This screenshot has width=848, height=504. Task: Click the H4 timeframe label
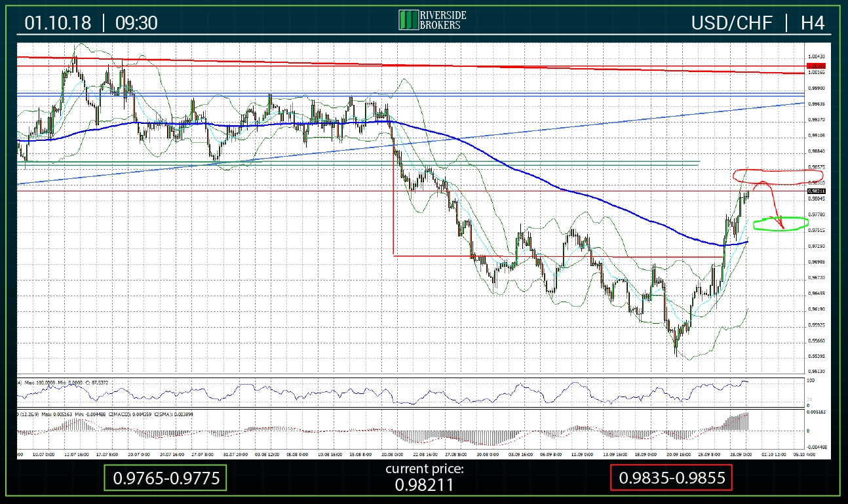pyautogui.click(x=812, y=23)
